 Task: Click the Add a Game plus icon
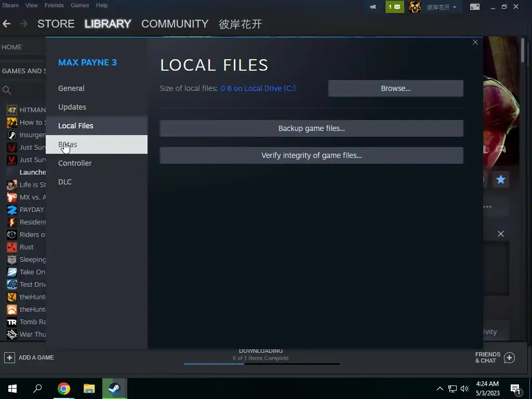coord(9,357)
